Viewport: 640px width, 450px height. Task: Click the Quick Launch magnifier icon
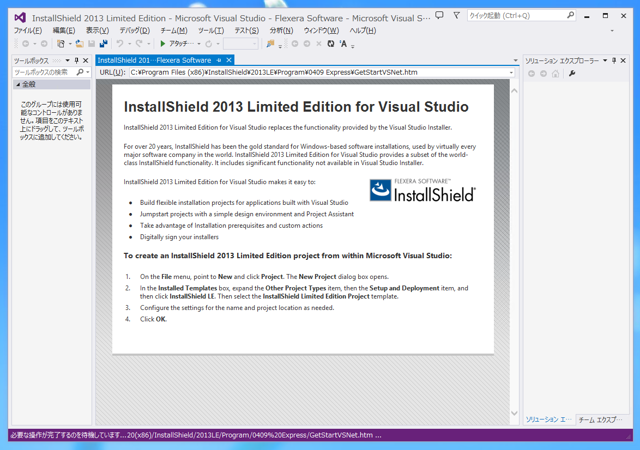[x=570, y=16]
